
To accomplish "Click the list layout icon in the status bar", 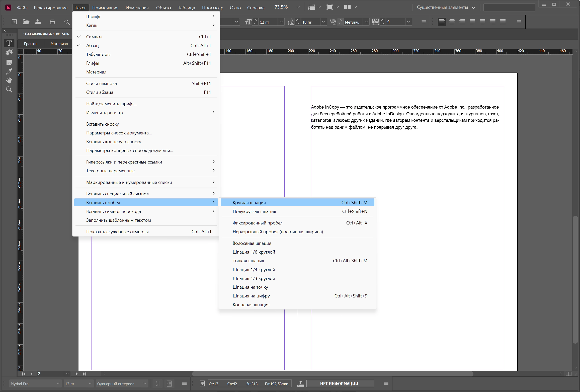I will click(169, 383).
